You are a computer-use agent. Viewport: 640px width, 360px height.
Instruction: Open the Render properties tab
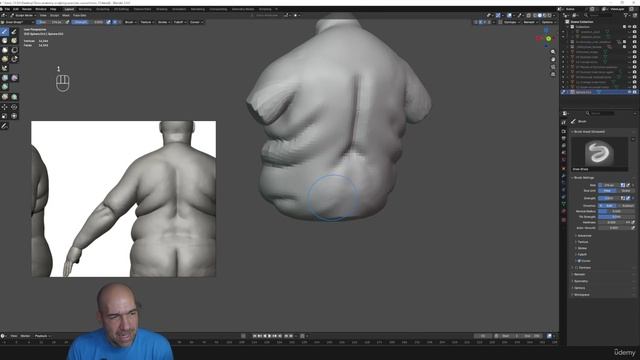pos(564,131)
